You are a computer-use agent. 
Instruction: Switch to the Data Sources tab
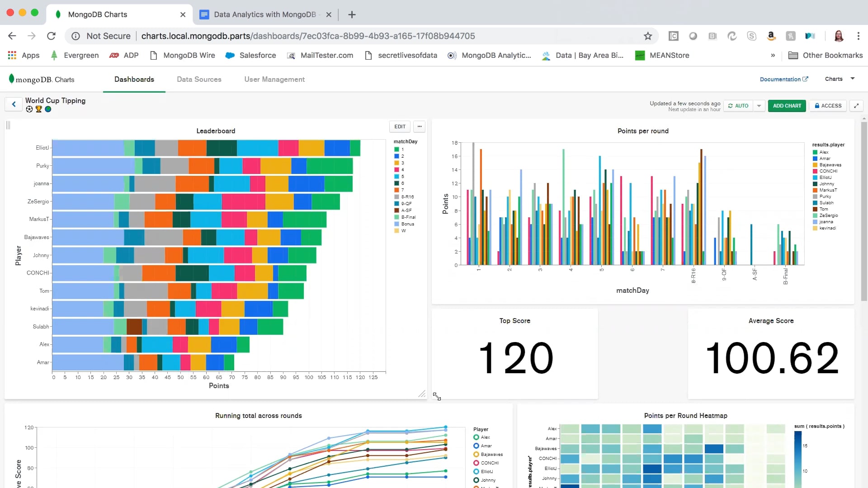pos(199,79)
